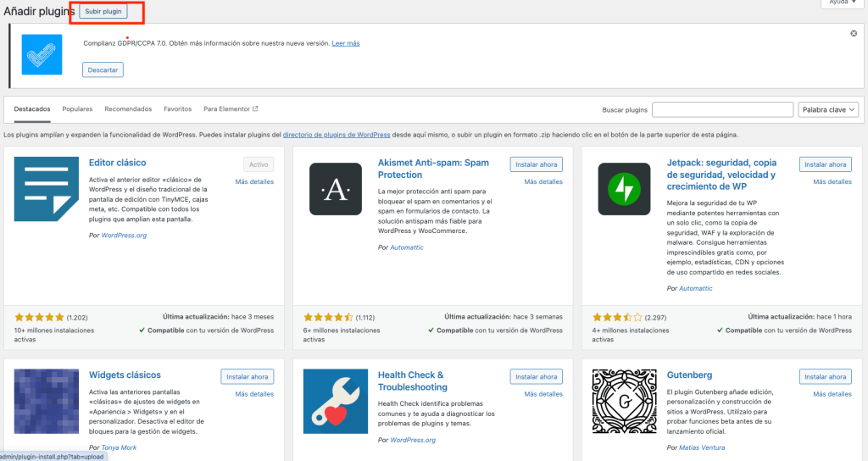The image size is (868, 461).
Task: Open WordPress.org author link under Health Check
Action: 413,440
